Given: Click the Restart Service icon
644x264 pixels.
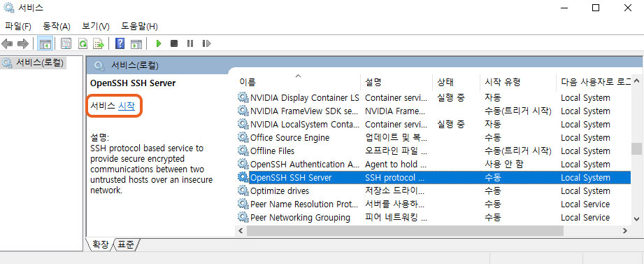Looking at the screenshot, I should [x=206, y=43].
